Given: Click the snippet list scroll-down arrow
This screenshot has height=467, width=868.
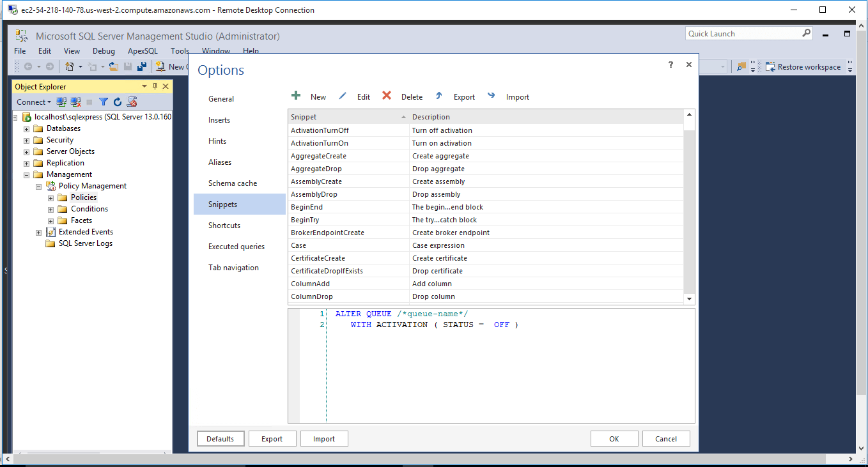Looking at the screenshot, I should click(689, 298).
